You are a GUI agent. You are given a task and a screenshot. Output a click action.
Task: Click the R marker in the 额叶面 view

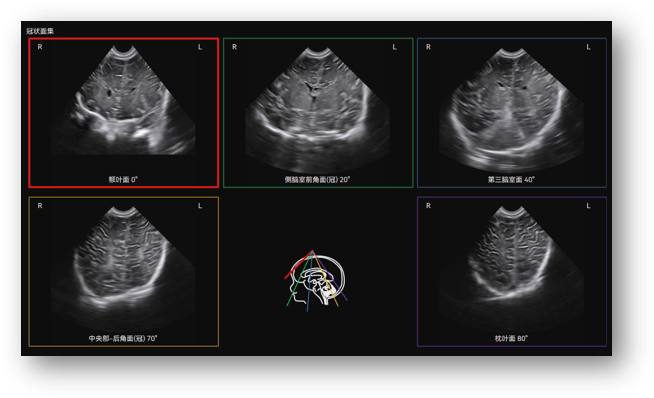tap(40, 47)
